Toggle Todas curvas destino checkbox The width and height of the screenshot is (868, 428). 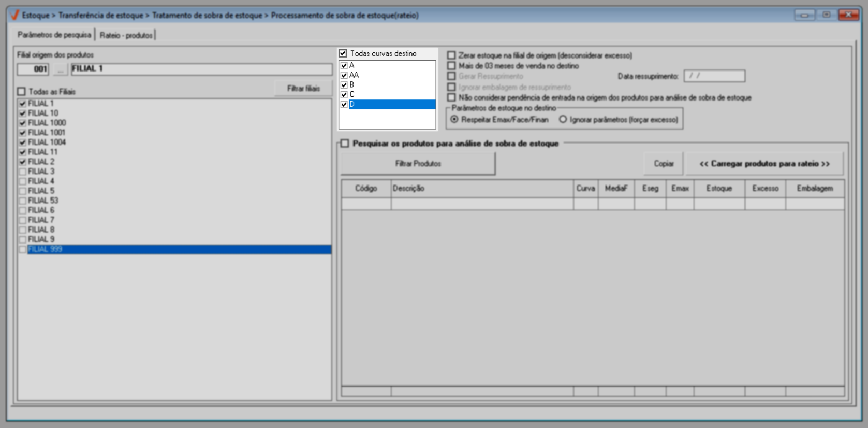coord(343,53)
